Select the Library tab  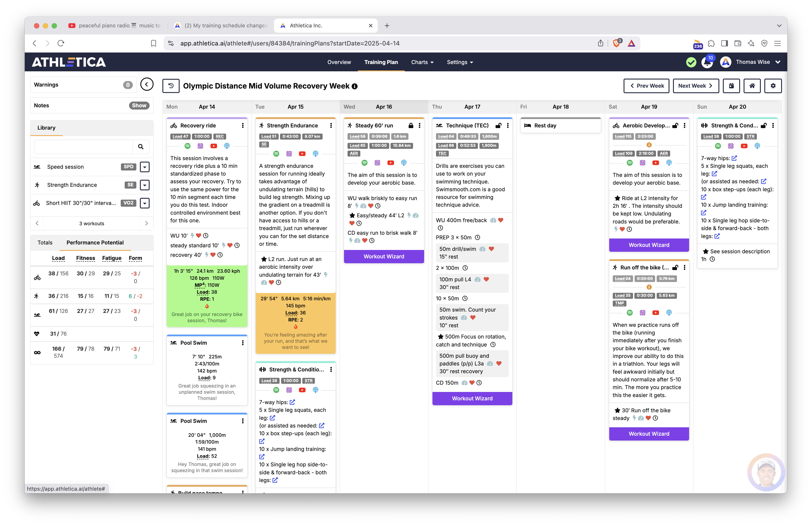point(46,128)
